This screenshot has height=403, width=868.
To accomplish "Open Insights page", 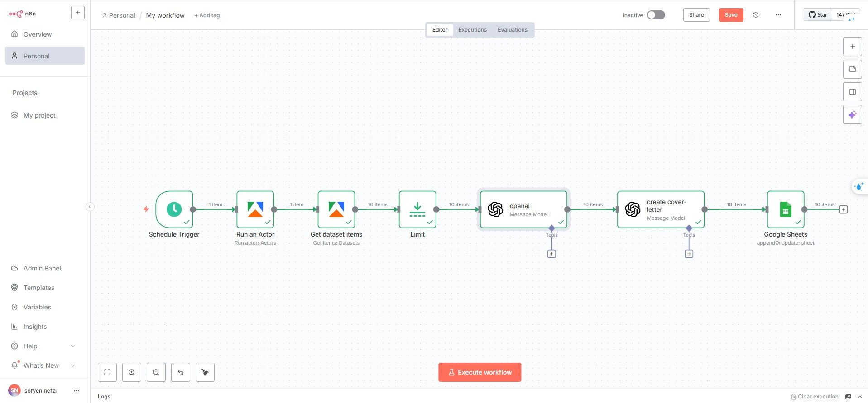I will pos(45,327).
